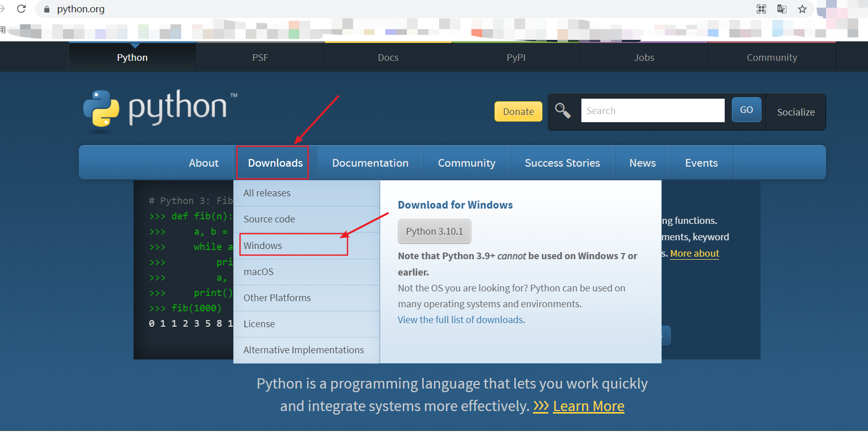Click the def fib(n): code line

190,216
